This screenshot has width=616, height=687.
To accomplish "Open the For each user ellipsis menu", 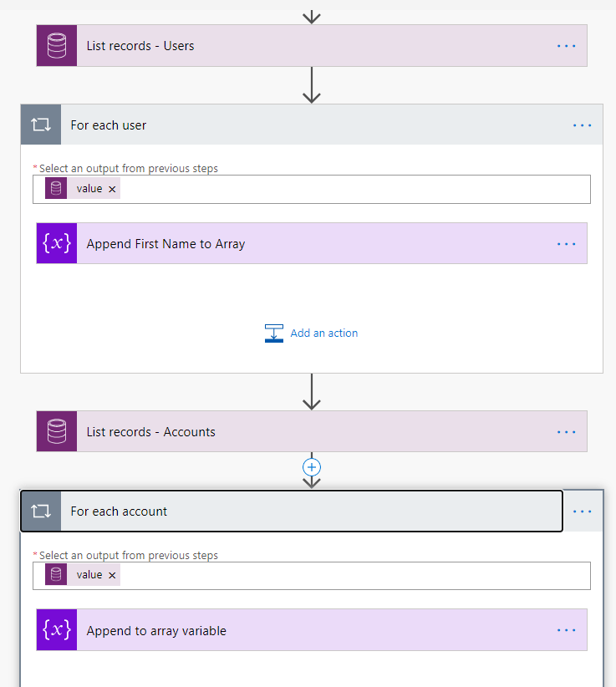I will coord(583,125).
